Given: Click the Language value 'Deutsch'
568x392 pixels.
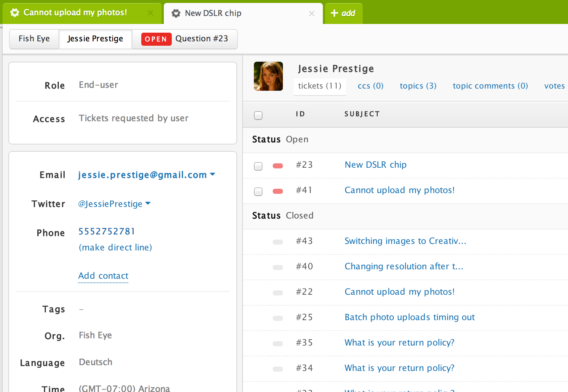Looking at the screenshot, I should pyautogui.click(x=96, y=362).
